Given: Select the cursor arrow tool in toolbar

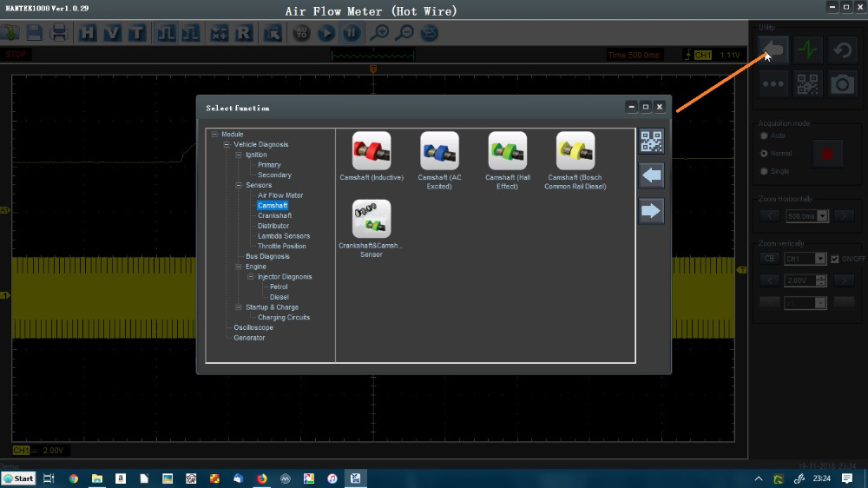Looking at the screenshot, I should [272, 33].
